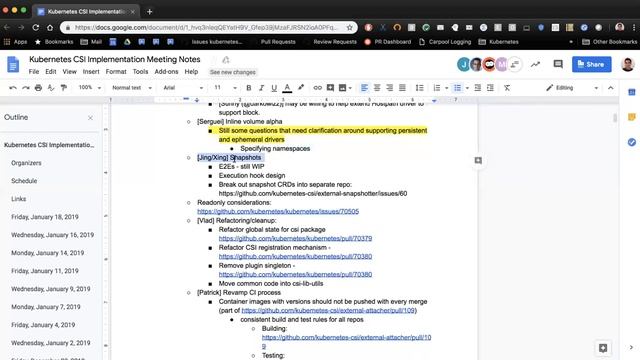
Task: Add comment via the margin comment icon
Action: tap(478, 161)
